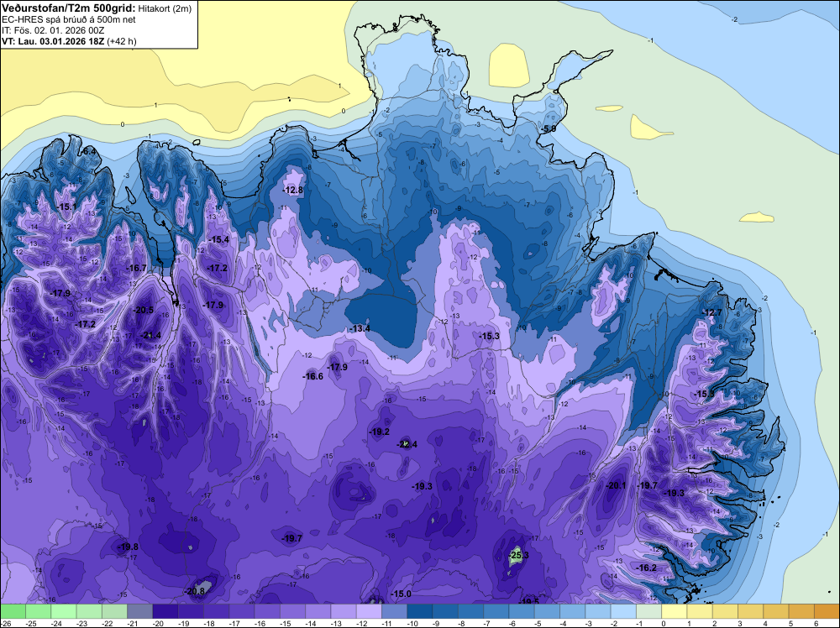Click the -15.4 temperature label
The width and height of the screenshot is (840, 628).
pos(219,239)
